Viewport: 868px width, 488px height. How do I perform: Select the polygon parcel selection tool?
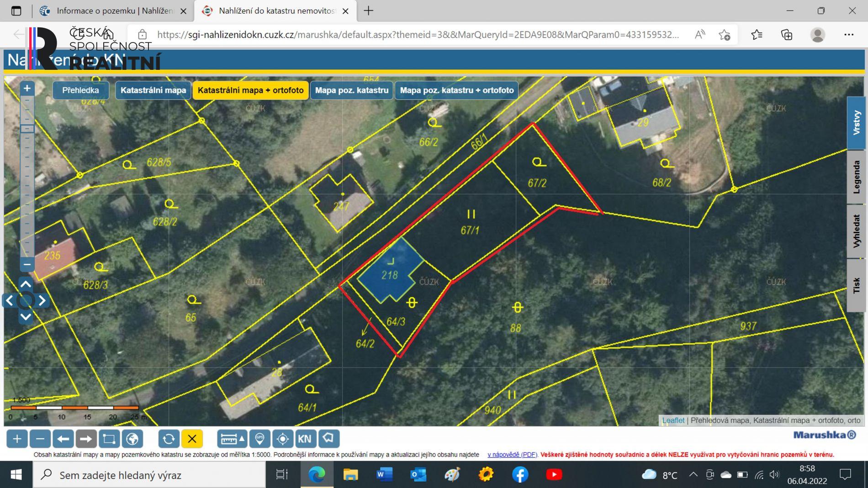click(329, 439)
